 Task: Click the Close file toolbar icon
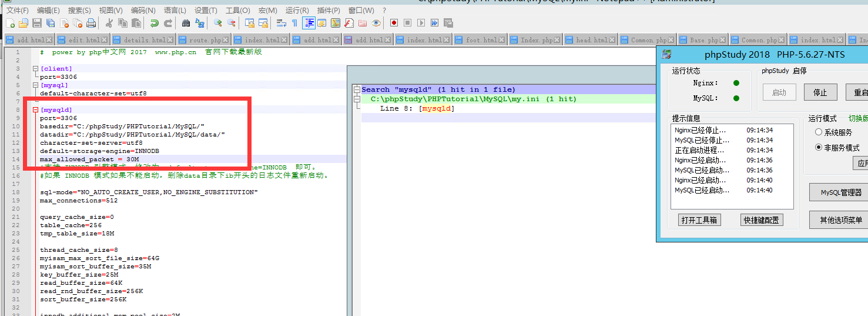(x=64, y=23)
